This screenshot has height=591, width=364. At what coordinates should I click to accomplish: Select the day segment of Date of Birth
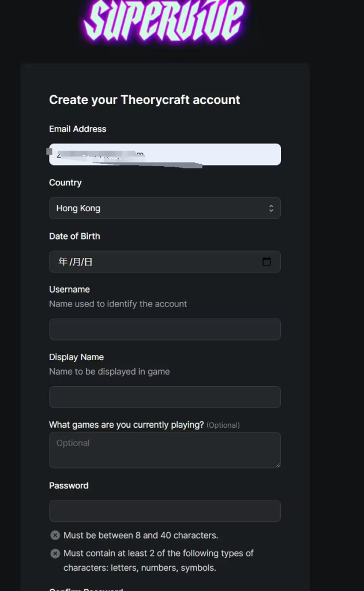tap(88, 261)
